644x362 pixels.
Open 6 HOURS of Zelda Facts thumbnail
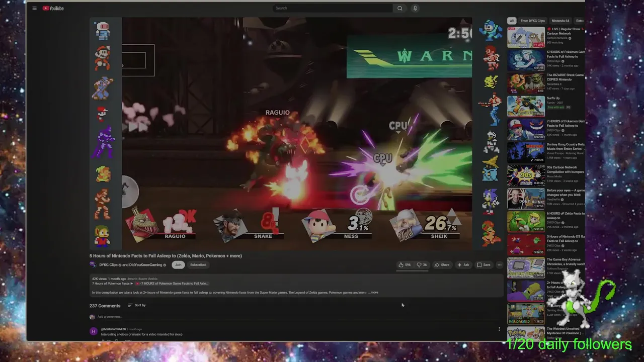coord(526,222)
